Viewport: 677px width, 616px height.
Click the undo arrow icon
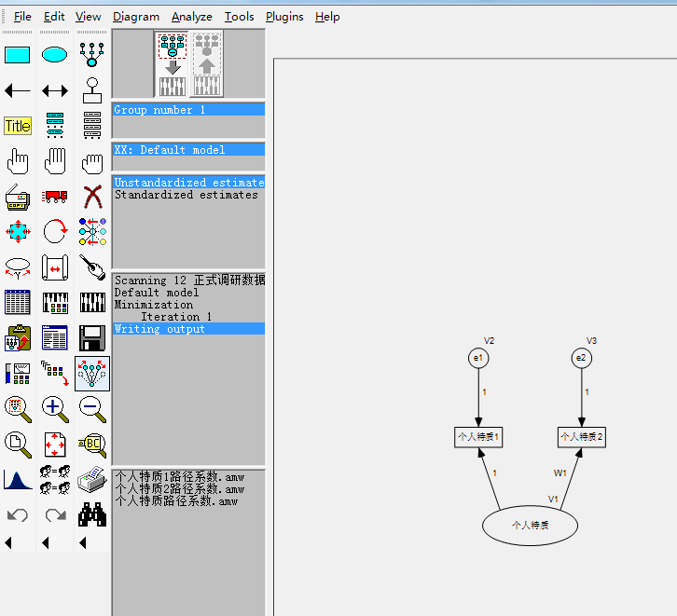(x=18, y=514)
